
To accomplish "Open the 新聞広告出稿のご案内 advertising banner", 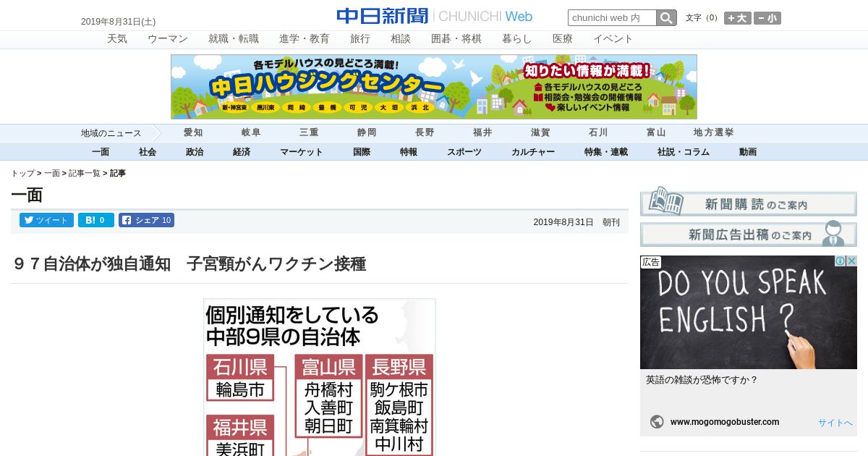I will click(749, 234).
